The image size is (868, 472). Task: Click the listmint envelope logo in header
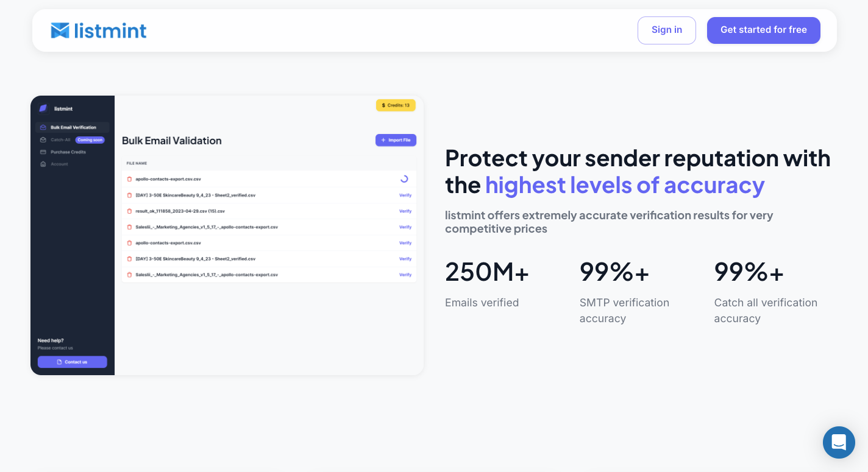(x=98, y=30)
